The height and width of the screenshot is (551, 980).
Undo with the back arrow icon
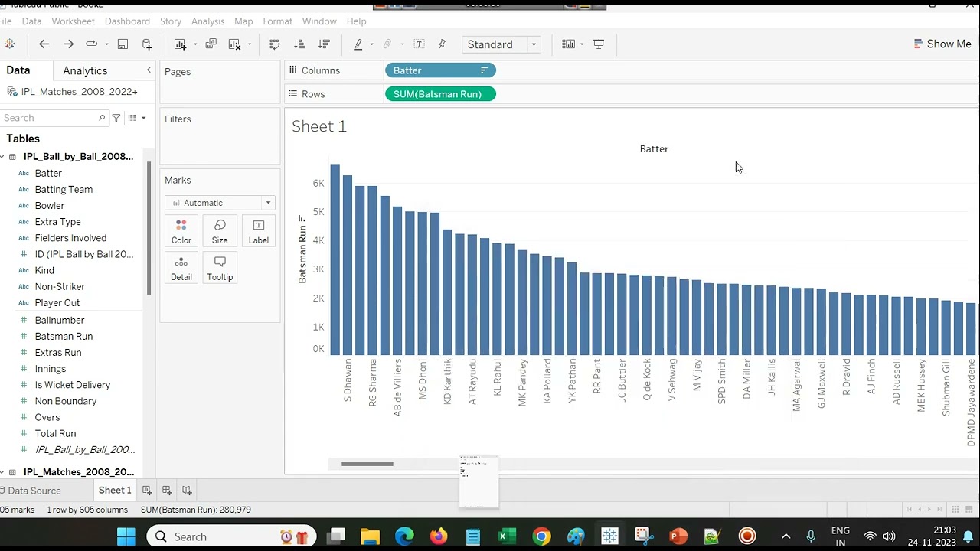click(44, 44)
